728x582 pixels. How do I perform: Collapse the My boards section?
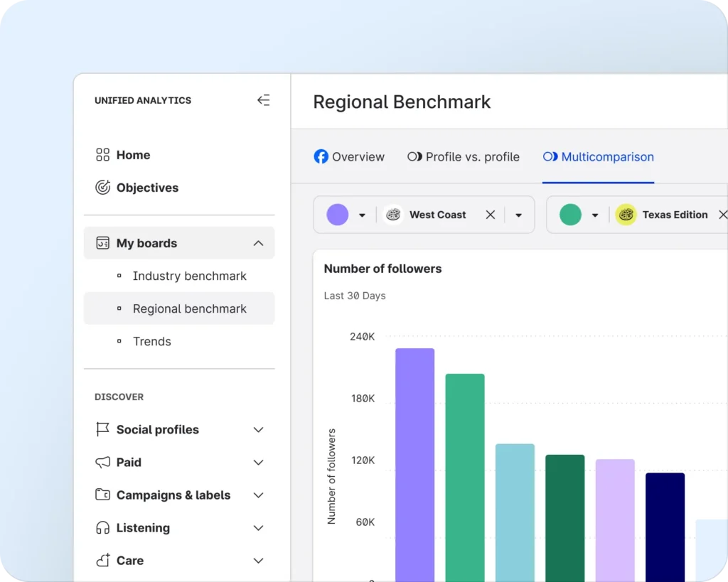click(258, 243)
